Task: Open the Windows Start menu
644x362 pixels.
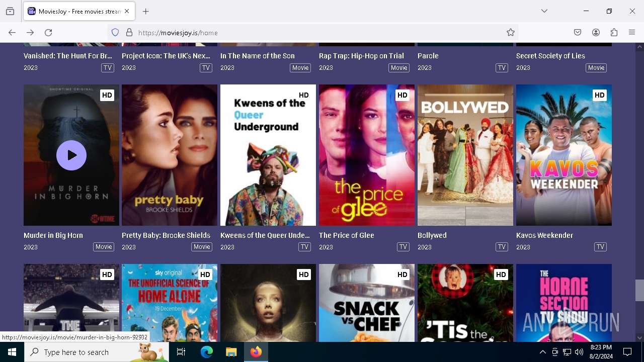Action: (12, 352)
